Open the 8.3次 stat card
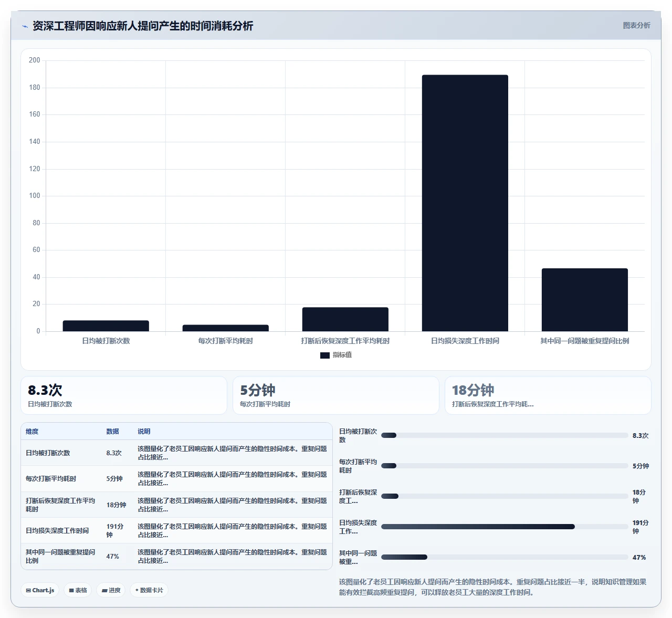The image size is (672, 618). (x=124, y=395)
